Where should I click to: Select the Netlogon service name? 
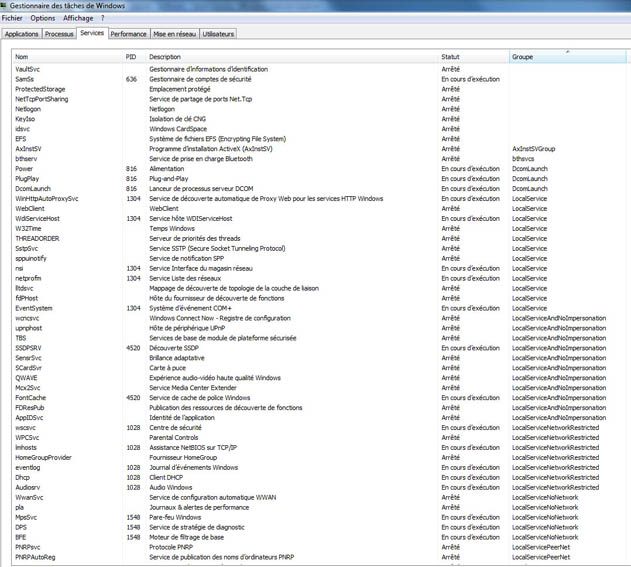pos(28,109)
